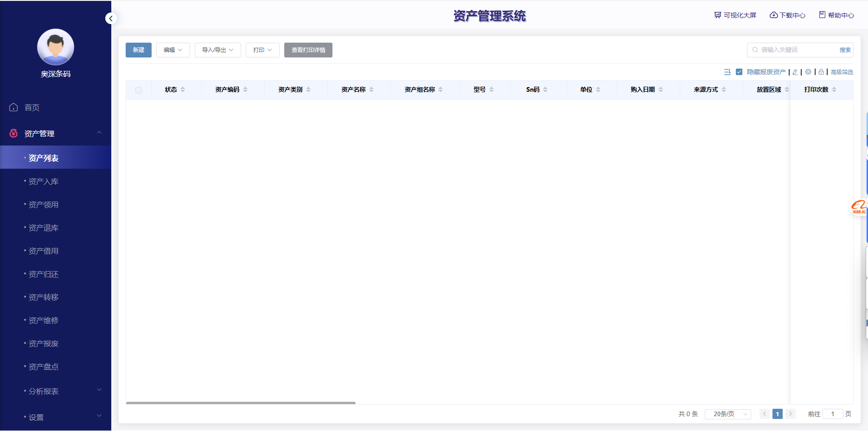Open the 20条/页 page size selector
This screenshot has height=431, width=868.
click(x=728, y=414)
